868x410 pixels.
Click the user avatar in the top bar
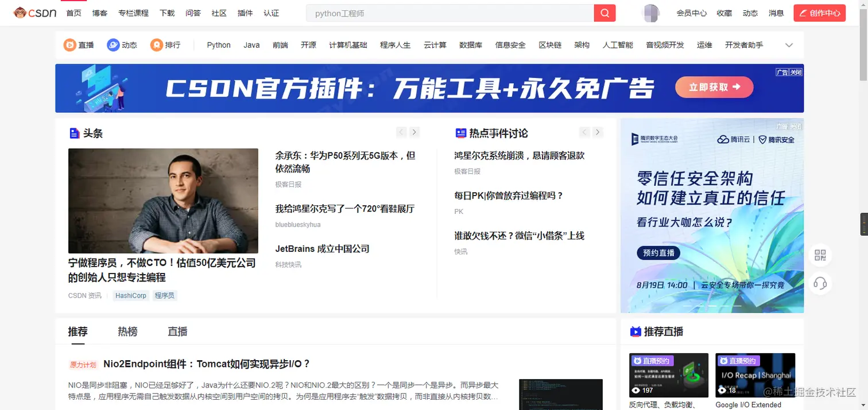650,13
